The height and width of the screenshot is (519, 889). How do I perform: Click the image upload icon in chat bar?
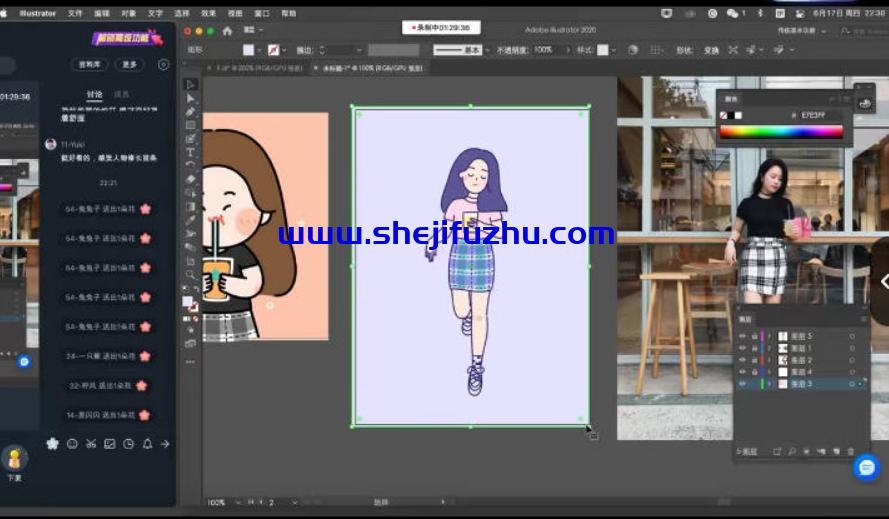tap(109, 444)
